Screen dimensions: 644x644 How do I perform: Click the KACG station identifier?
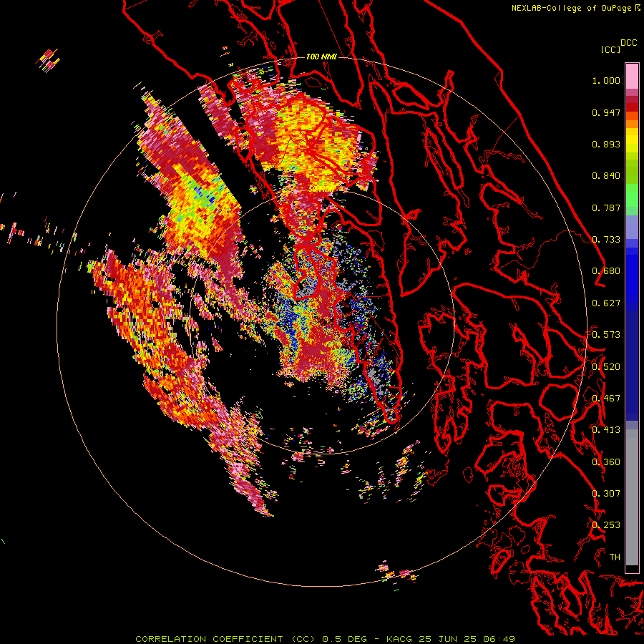pyautogui.click(x=399, y=639)
